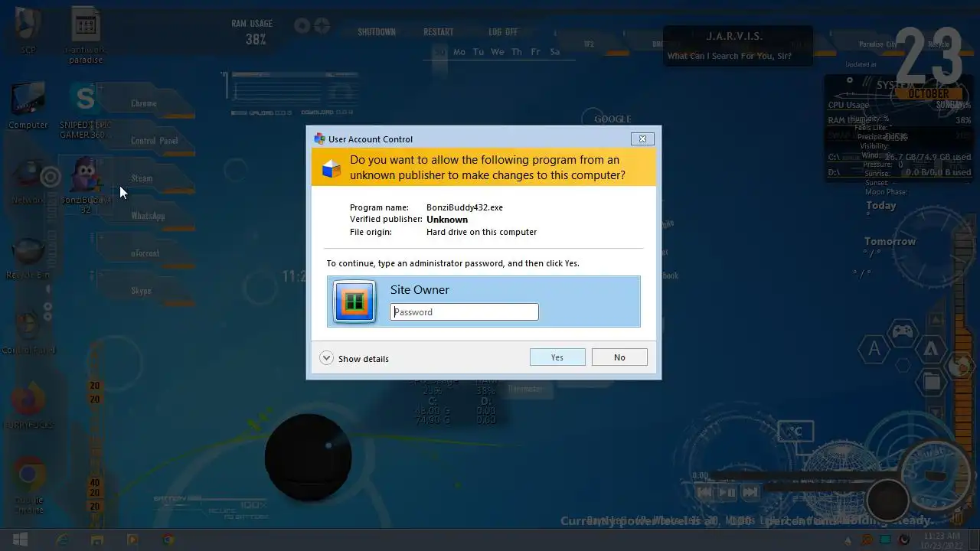Click the Yes button in the UAC dialog
Viewport: 980px width, 551px height.
coord(557,357)
